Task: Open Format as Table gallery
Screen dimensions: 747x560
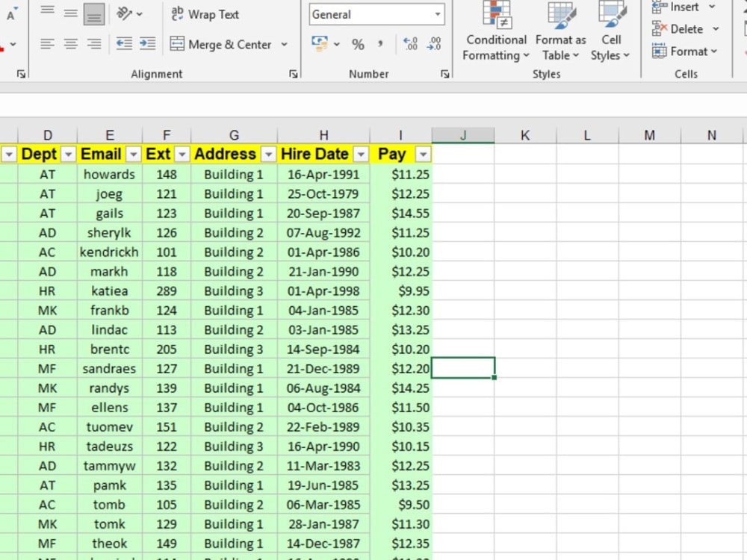Action: click(x=561, y=32)
